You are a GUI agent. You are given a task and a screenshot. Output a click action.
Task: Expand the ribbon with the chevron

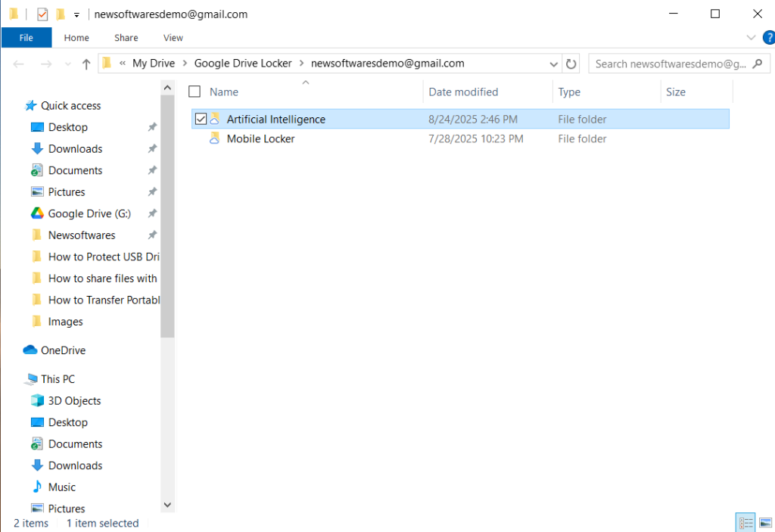point(751,38)
